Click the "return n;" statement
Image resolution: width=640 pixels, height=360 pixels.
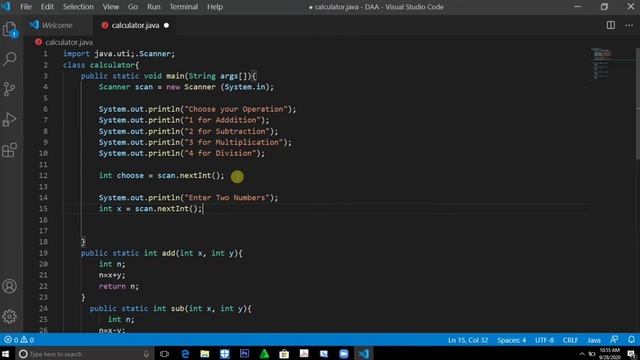118,286
